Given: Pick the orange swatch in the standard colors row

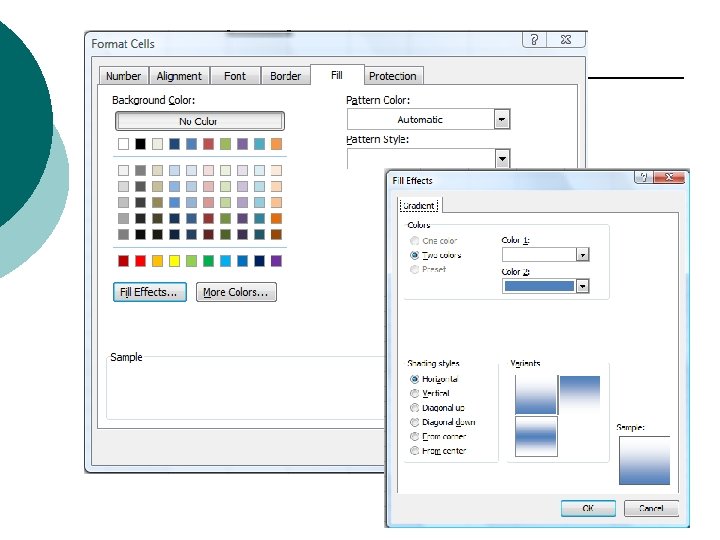Looking at the screenshot, I should point(158,261).
